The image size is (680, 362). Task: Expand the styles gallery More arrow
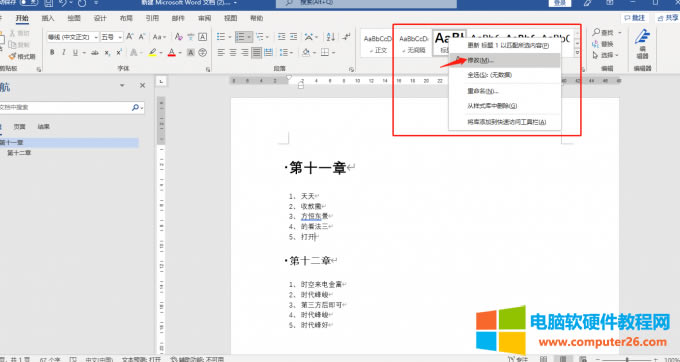[x=577, y=52]
